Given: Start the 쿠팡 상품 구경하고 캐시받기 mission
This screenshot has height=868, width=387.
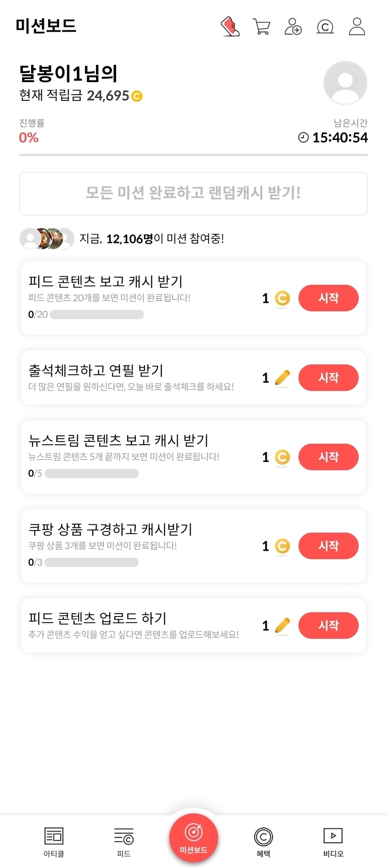Looking at the screenshot, I should click(328, 546).
